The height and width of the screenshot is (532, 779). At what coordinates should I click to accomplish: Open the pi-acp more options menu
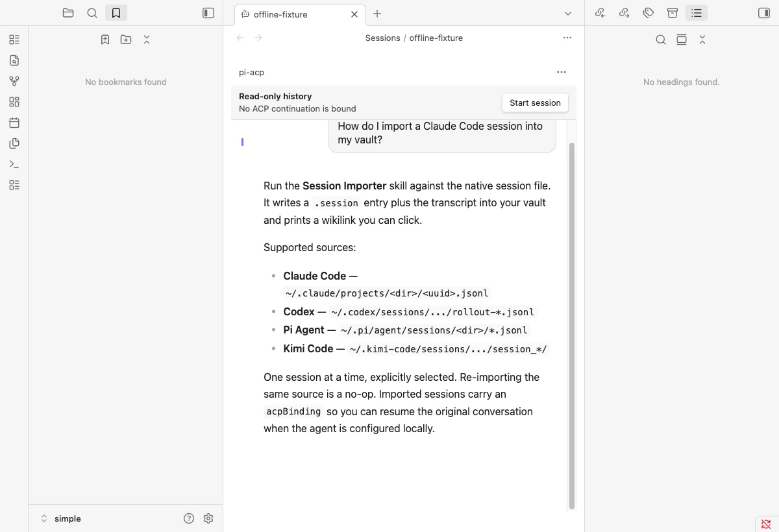coord(562,72)
